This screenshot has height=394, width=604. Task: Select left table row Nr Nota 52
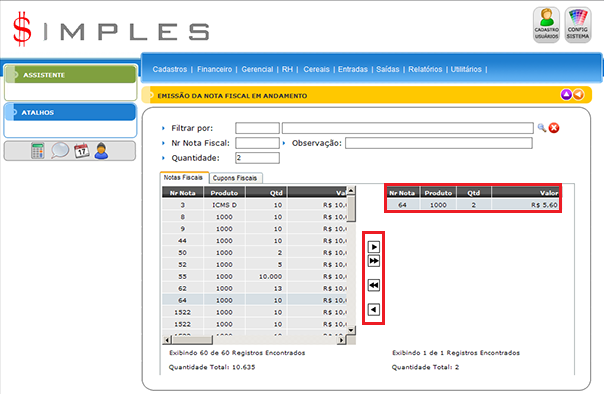[255, 265]
